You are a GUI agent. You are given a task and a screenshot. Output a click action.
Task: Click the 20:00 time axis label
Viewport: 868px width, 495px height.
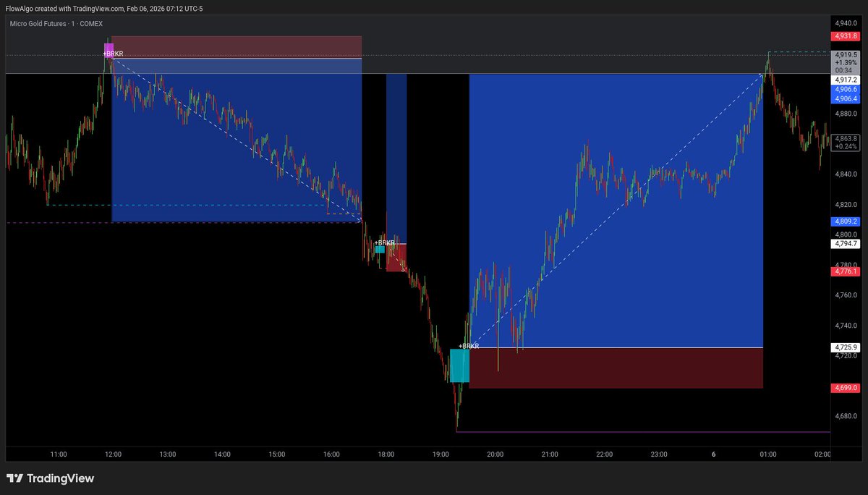coord(495,454)
